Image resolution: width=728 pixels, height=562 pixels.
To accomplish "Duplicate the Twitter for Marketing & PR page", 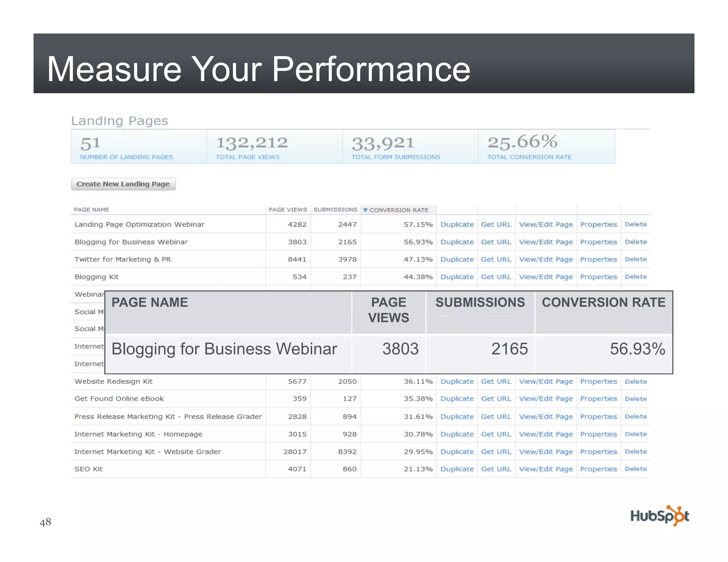I will point(457,259).
